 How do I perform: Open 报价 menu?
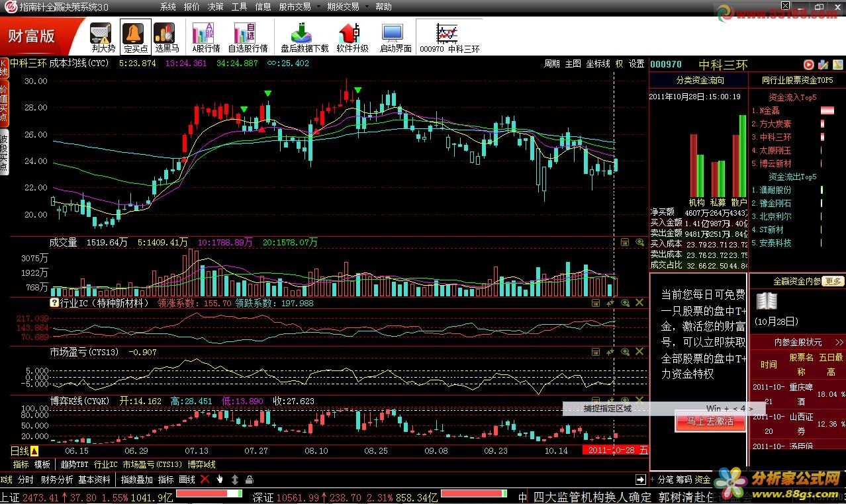(x=192, y=7)
